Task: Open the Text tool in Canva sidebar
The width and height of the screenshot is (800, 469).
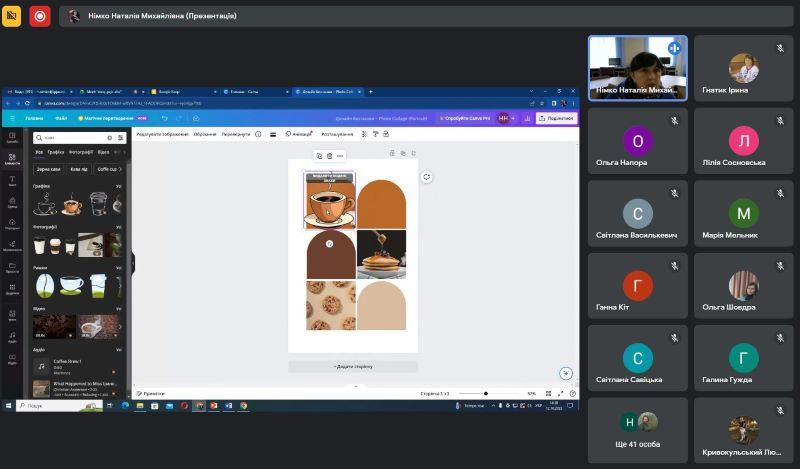Action: pyautogui.click(x=12, y=181)
